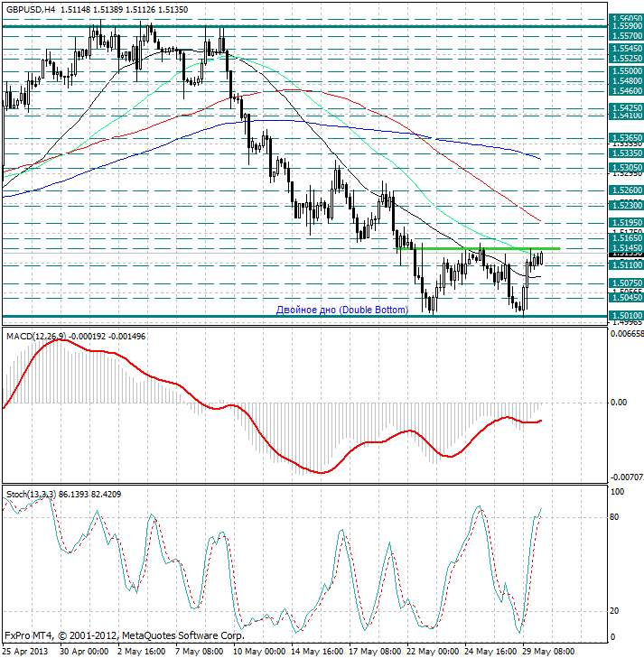This screenshot has height=658, width=644.
Task: Select the 1.54800 price level label
Action: click(x=626, y=80)
